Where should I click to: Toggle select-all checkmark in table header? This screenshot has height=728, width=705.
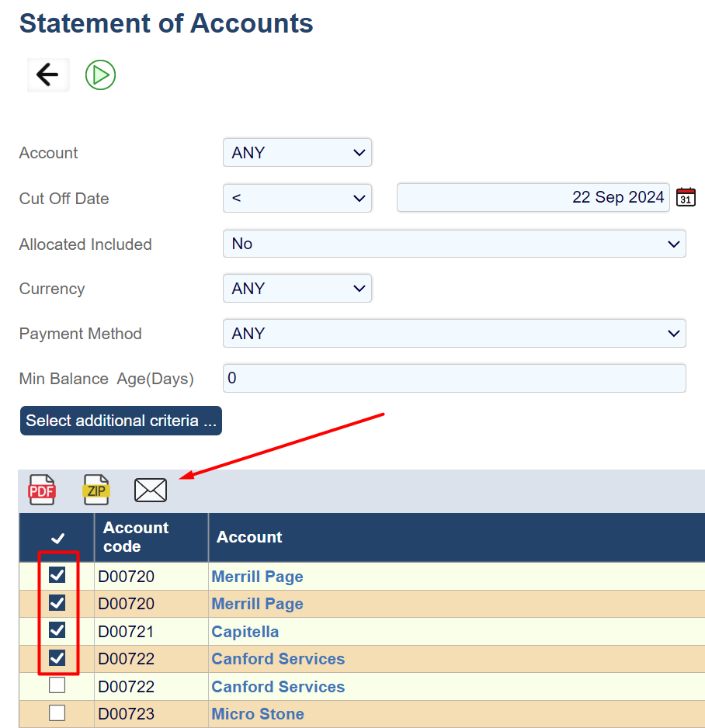pyautogui.click(x=57, y=538)
